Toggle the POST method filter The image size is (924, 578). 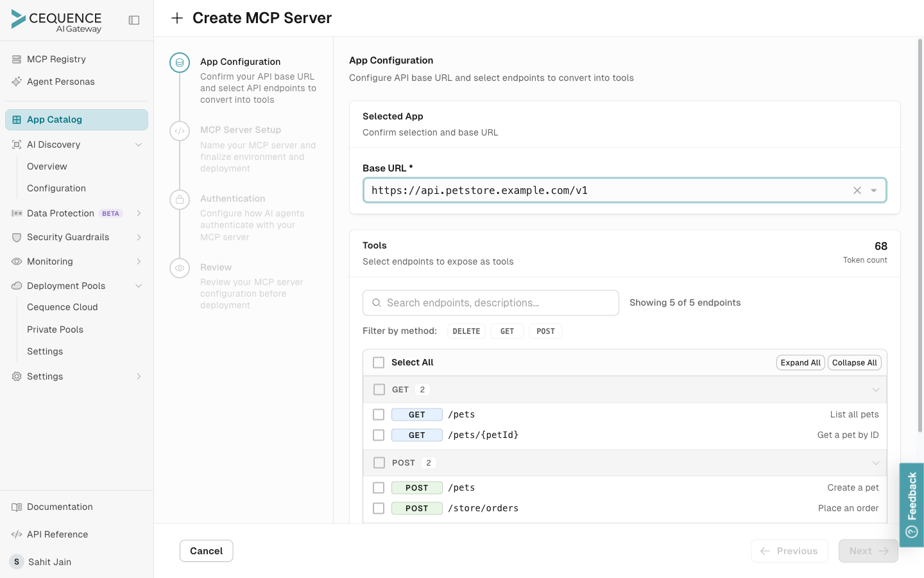(545, 331)
